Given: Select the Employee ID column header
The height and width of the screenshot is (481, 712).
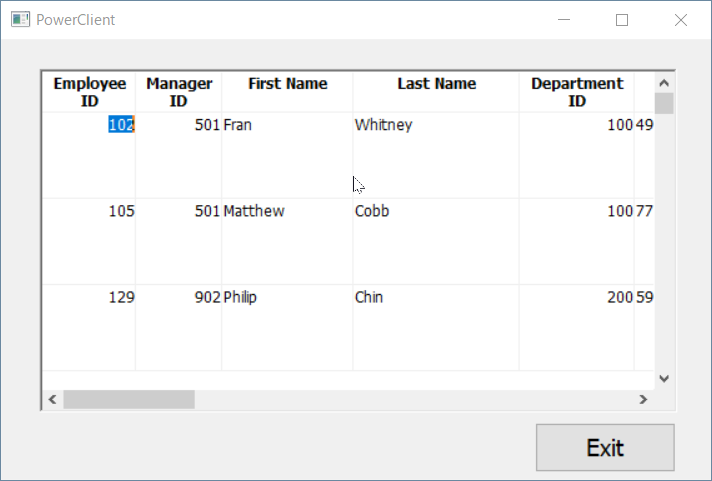Looking at the screenshot, I should point(89,92).
